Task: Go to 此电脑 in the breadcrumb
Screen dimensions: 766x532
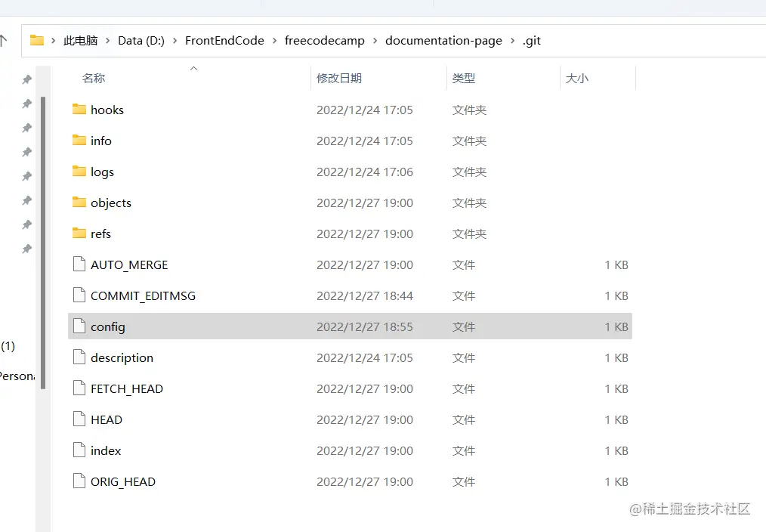Action: point(81,41)
